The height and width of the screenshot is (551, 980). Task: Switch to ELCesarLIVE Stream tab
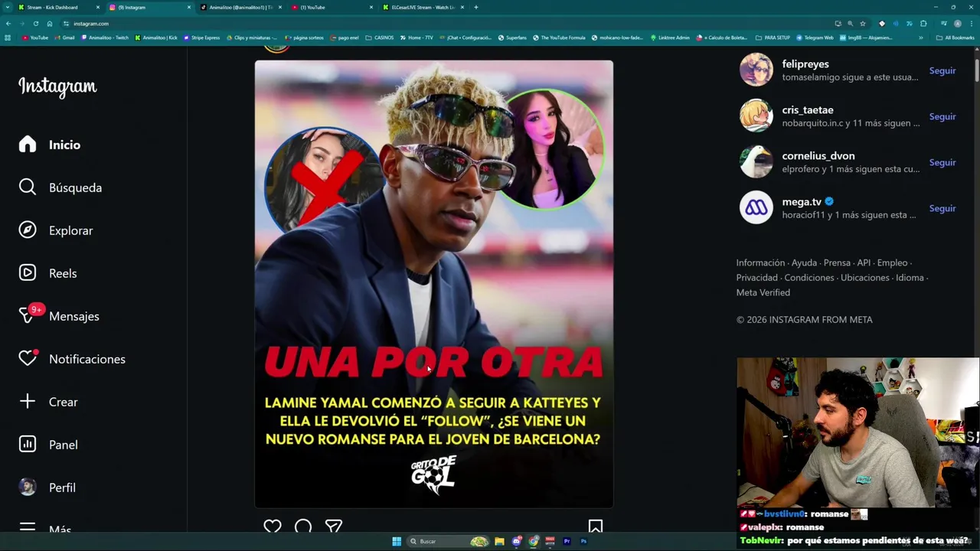click(423, 7)
